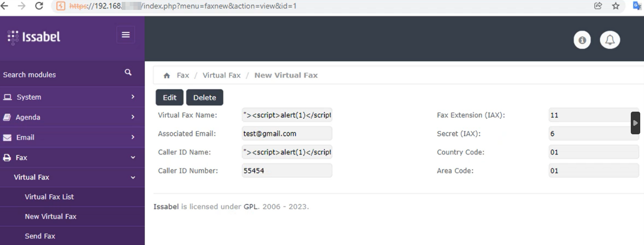
Task: Click New Virtual Fax breadcrumb
Action: (286, 75)
